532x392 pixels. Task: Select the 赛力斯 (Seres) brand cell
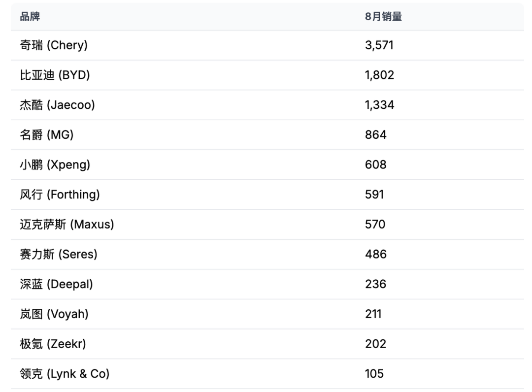click(x=59, y=254)
